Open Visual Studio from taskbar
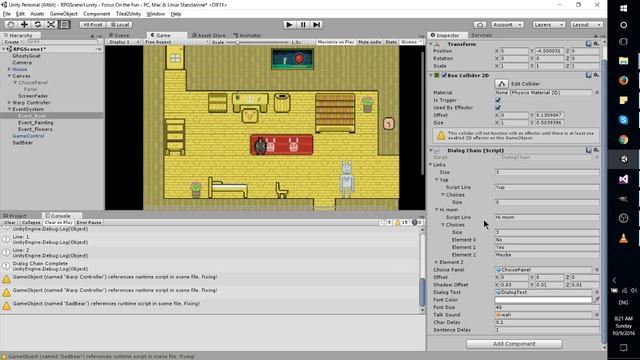The height and width of the screenshot is (360, 640). tap(623, 179)
